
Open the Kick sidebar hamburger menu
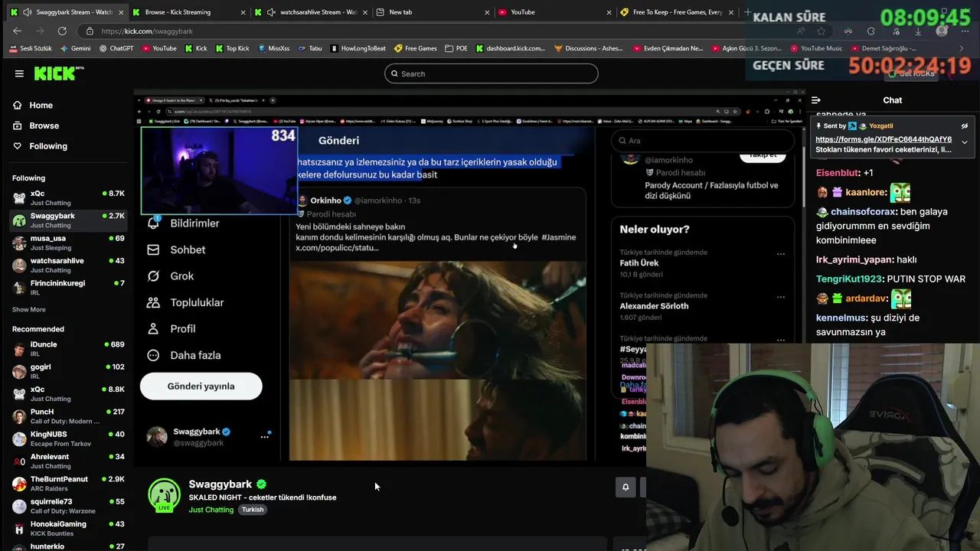(x=19, y=73)
